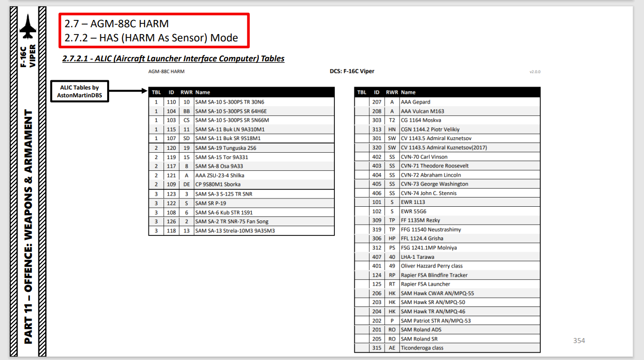The image size is (644, 360).
Task: Select 'SAM SR P-19' row
Action: (241, 203)
